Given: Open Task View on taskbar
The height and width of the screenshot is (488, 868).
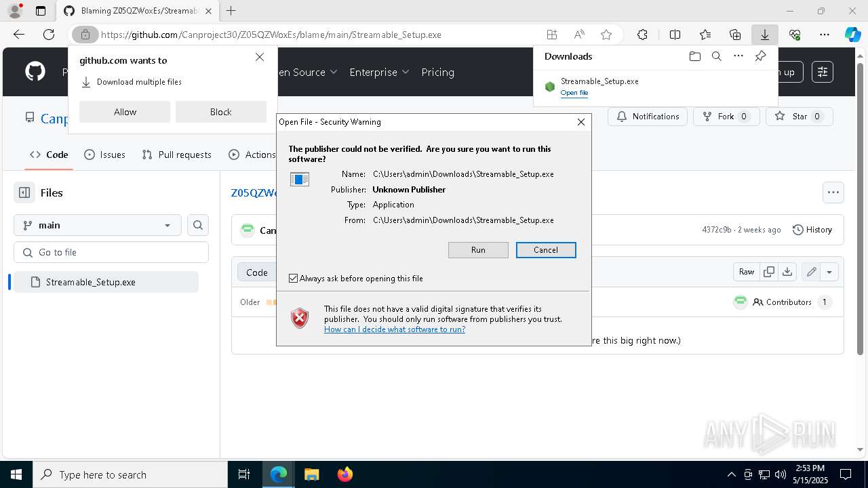Looking at the screenshot, I should (244, 474).
